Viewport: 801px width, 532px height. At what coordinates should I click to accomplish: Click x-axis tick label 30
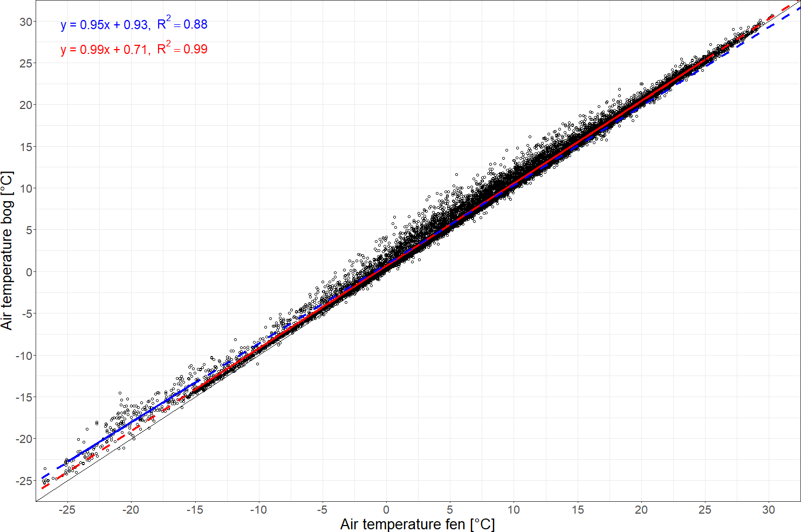coord(769,510)
